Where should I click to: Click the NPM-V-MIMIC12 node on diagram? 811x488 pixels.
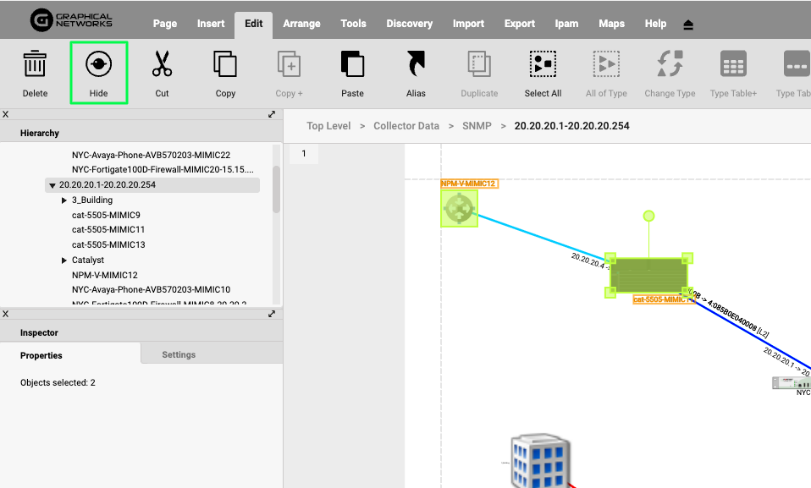point(459,208)
